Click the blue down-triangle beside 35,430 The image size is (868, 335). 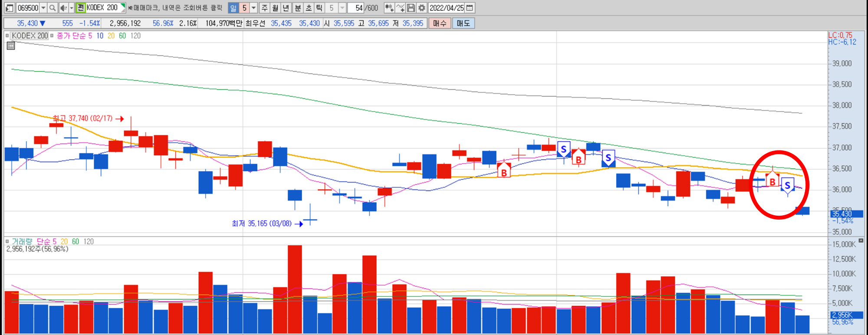[43, 23]
